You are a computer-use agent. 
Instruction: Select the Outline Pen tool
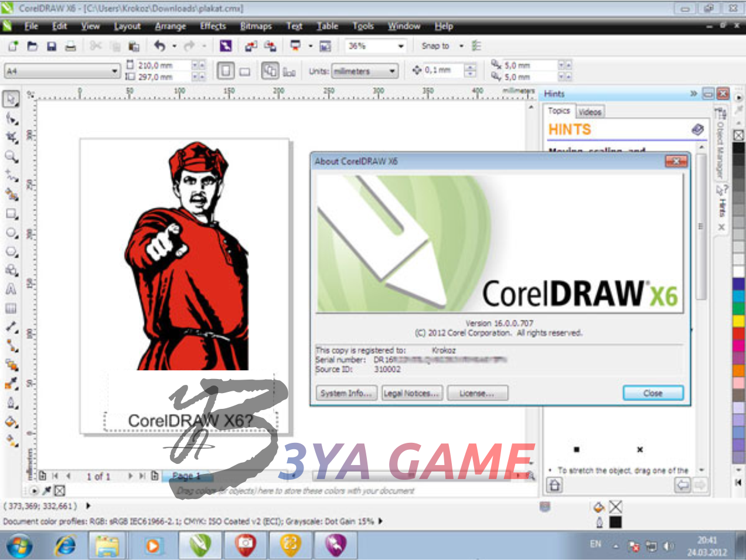pyautogui.click(x=11, y=402)
